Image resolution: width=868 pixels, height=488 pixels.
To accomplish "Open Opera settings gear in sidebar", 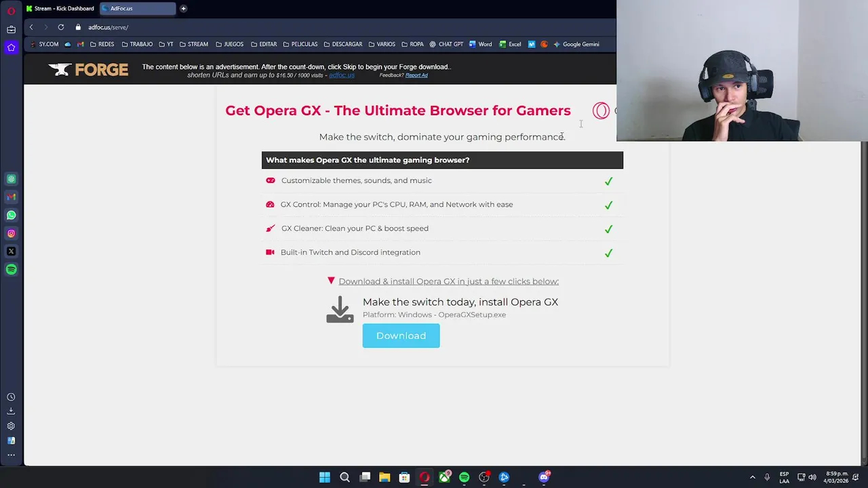I will pyautogui.click(x=11, y=426).
